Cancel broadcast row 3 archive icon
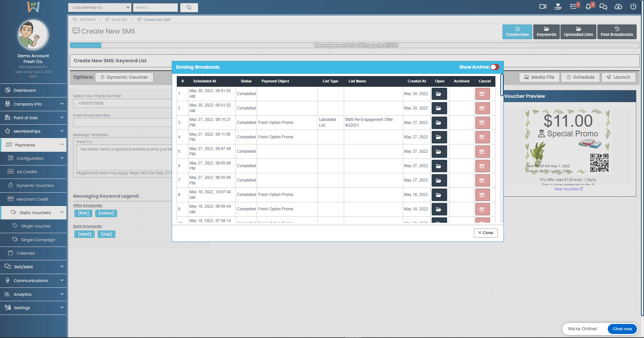The width and height of the screenshot is (644, 338). [482, 123]
